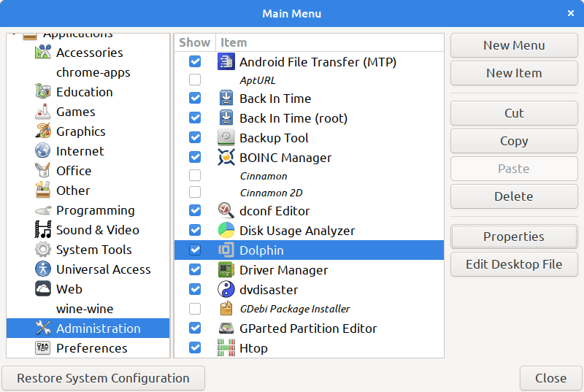Screen dimensions: 584x392
Task: Toggle the Back In Time (root) checkbox
Action: [195, 118]
